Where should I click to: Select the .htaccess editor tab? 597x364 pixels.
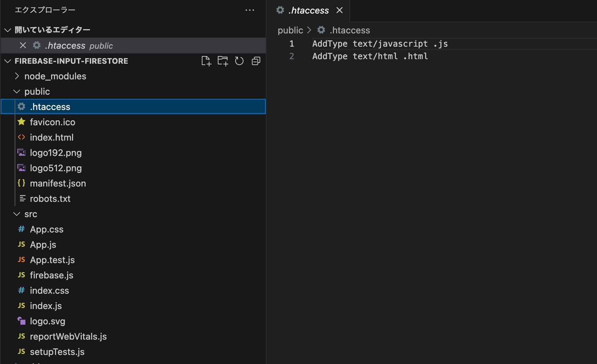308,10
